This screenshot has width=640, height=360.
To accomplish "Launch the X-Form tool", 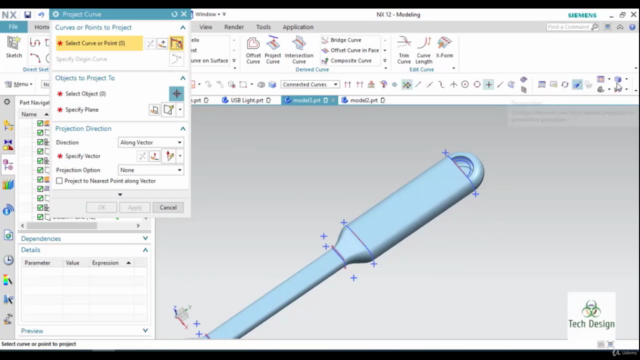I will pyautogui.click(x=444, y=47).
